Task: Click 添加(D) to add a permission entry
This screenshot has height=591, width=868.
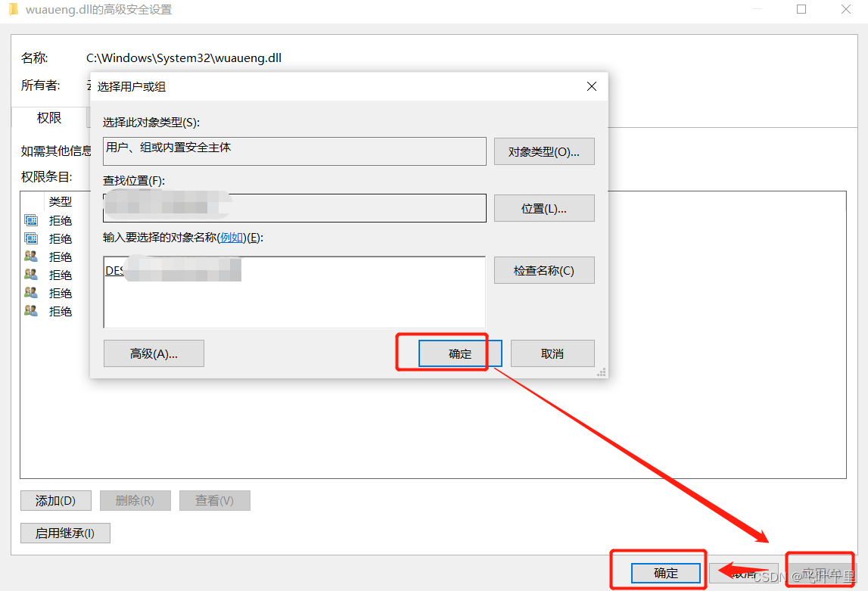Action: pyautogui.click(x=56, y=501)
